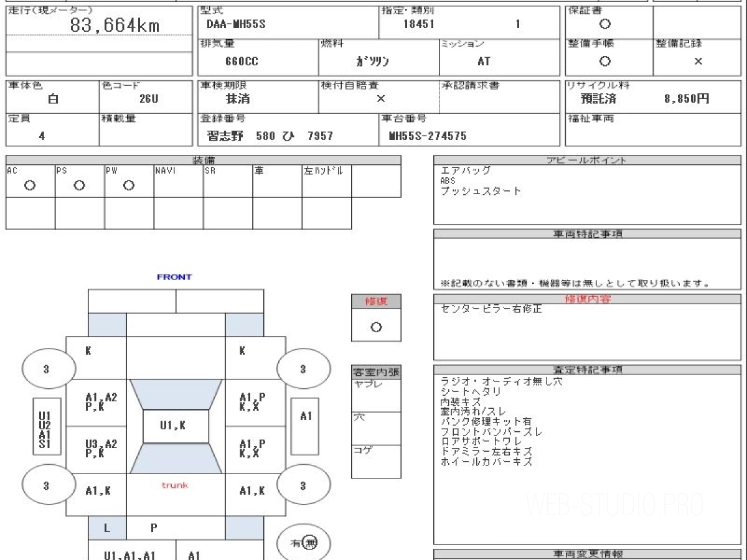747x560 pixels.
Task: Click the registration number 習志野 580 ひ 7957
Action: click(x=270, y=136)
